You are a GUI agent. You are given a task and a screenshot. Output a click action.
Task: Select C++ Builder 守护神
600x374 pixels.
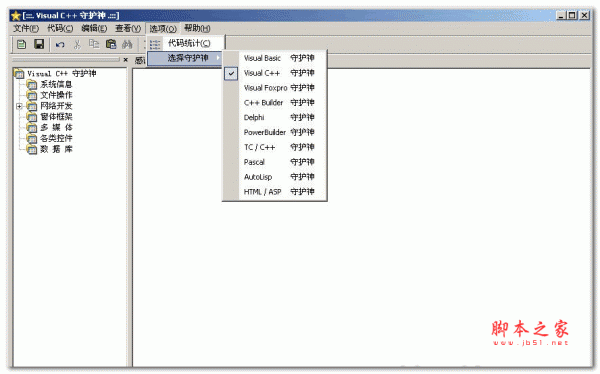pos(275,103)
